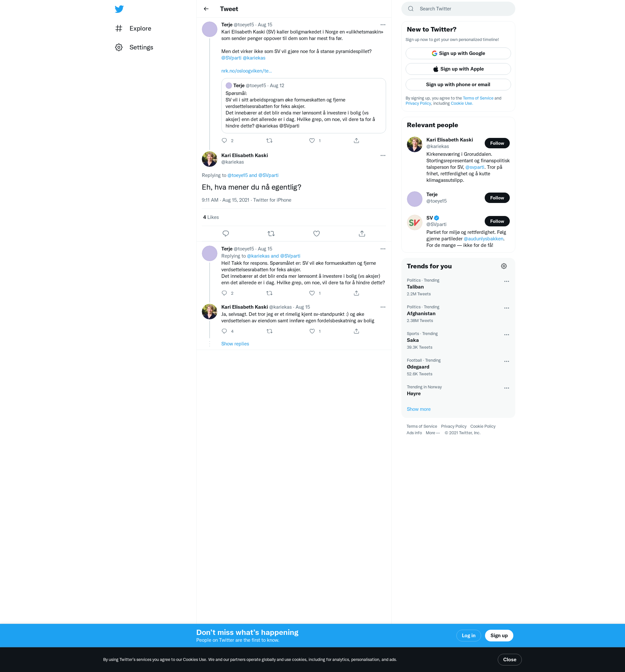The width and height of the screenshot is (625, 672).
Task: Open more options on Terje's first tweet
Action: [x=383, y=25]
